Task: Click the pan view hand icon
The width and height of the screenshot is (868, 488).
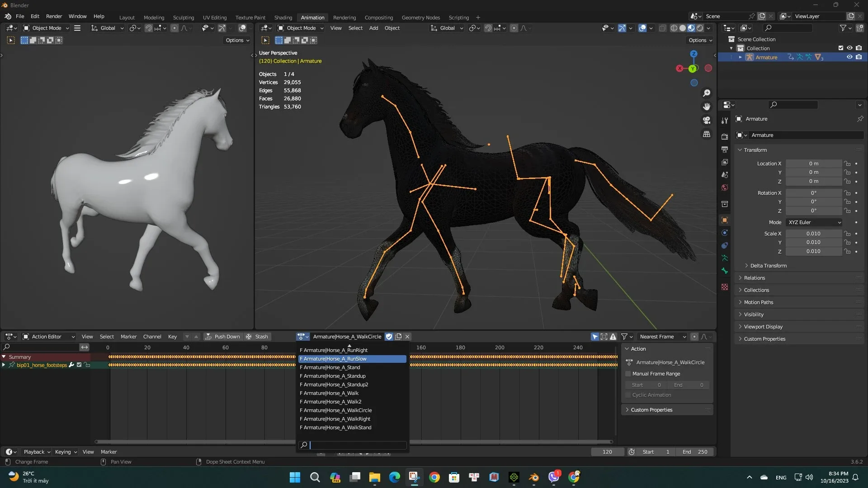Action: [x=706, y=107]
